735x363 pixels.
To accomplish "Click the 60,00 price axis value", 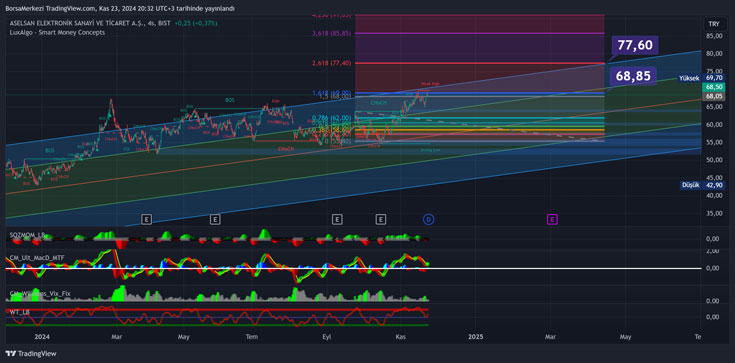I will (713, 125).
